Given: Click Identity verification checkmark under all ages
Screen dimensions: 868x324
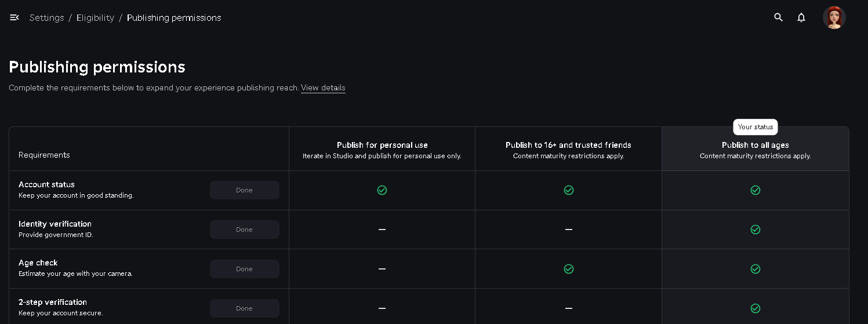Looking at the screenshot, I should (756, 230).
